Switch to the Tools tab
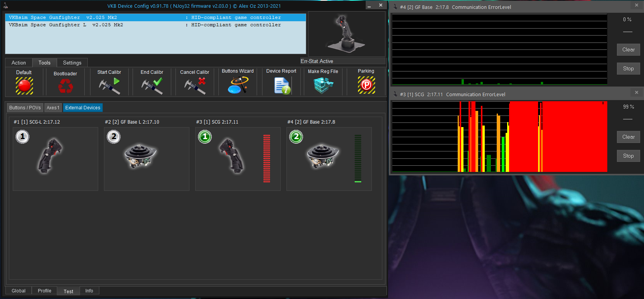 tap(44, 63)
